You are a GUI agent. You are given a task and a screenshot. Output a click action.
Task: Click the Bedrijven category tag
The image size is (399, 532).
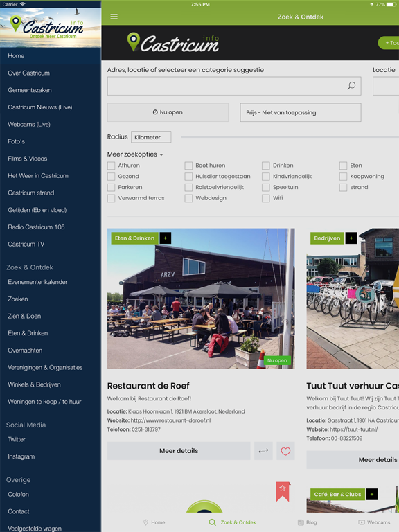(327, 238)
